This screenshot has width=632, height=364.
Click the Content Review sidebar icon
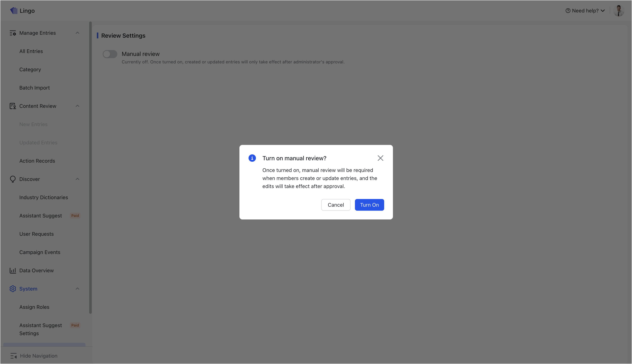pyautogui.click(x=13, y=106)
